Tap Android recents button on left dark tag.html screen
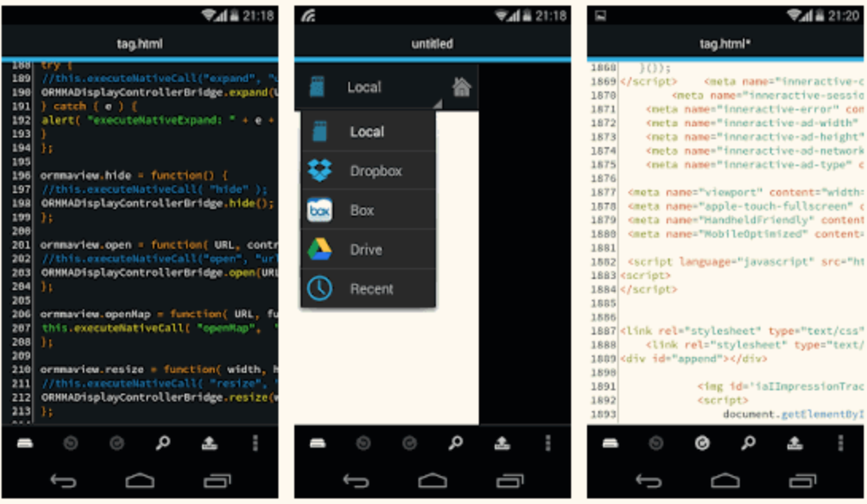 click(216, 481)
